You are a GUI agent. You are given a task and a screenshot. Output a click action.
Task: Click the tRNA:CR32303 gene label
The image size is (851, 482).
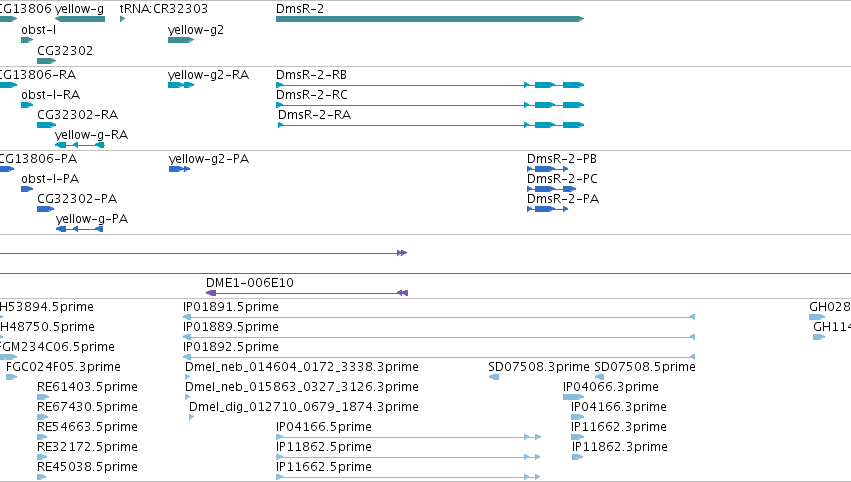[x=163, y=9]
